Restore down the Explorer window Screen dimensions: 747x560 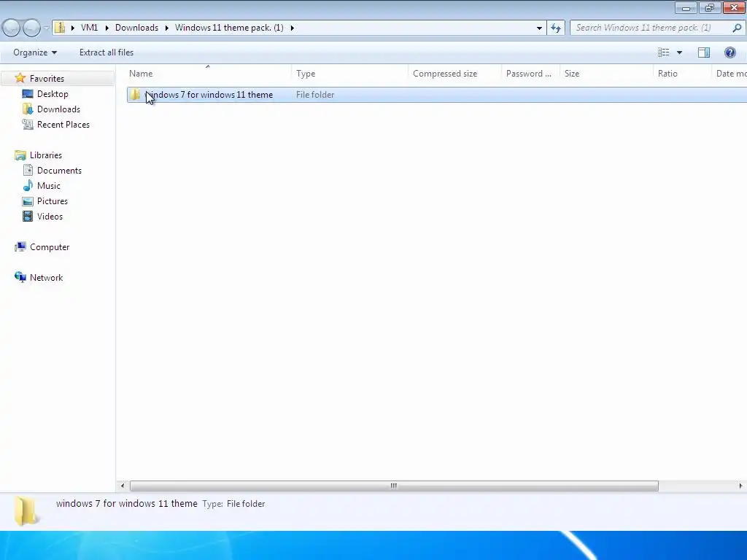(709, 7)
